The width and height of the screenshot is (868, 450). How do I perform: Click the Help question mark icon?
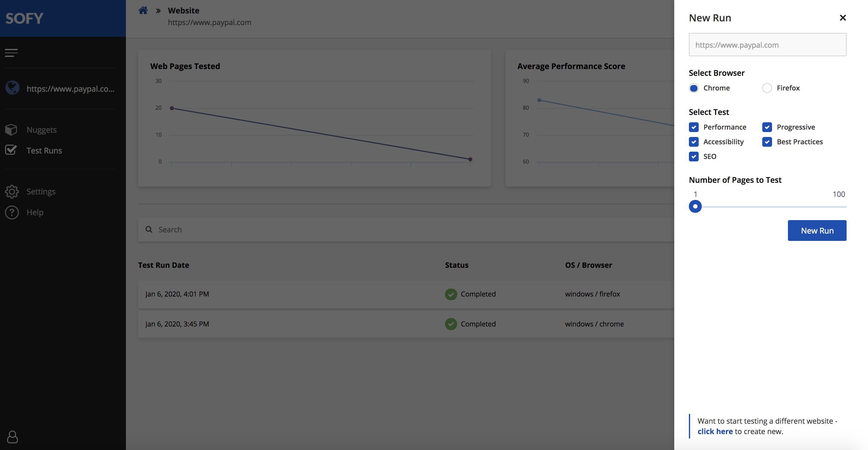tap(12, 212)
